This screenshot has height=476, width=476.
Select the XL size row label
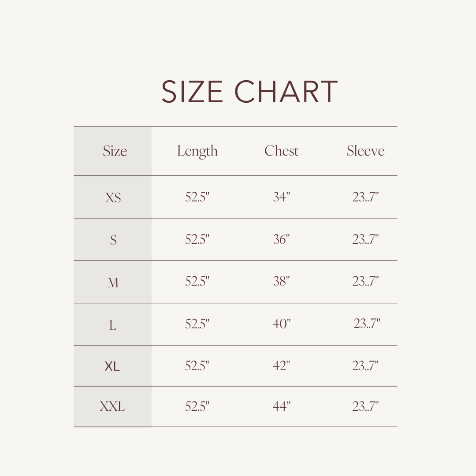[112, 366]
